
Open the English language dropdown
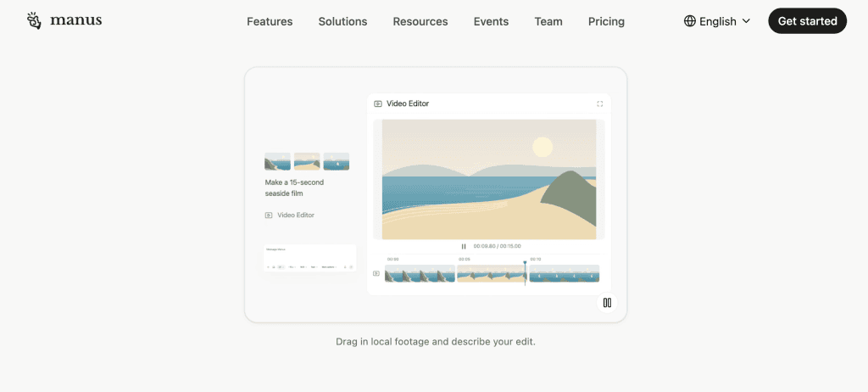pos(717,21)
